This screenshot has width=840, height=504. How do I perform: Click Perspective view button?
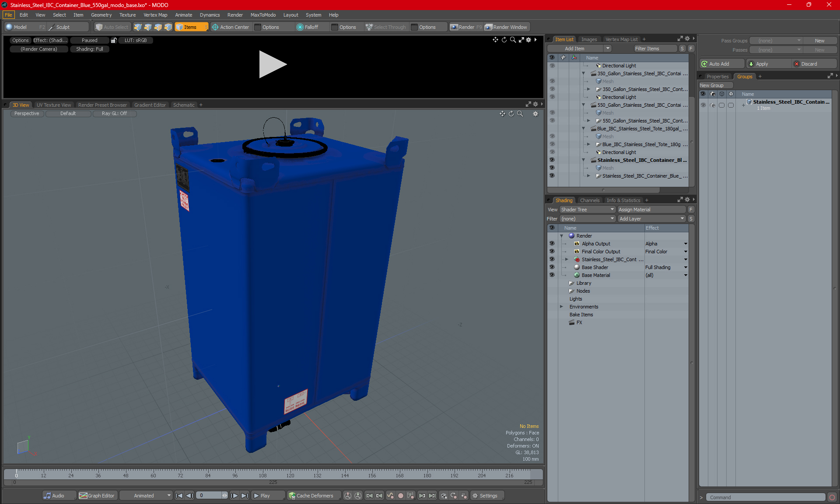tap(27, 113)
